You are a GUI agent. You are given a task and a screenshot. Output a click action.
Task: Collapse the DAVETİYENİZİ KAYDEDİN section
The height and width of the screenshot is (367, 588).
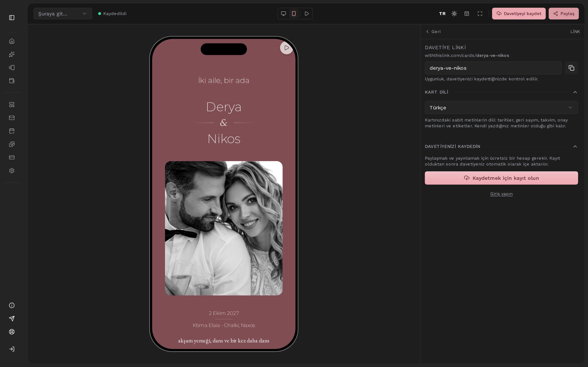(575, 146)
